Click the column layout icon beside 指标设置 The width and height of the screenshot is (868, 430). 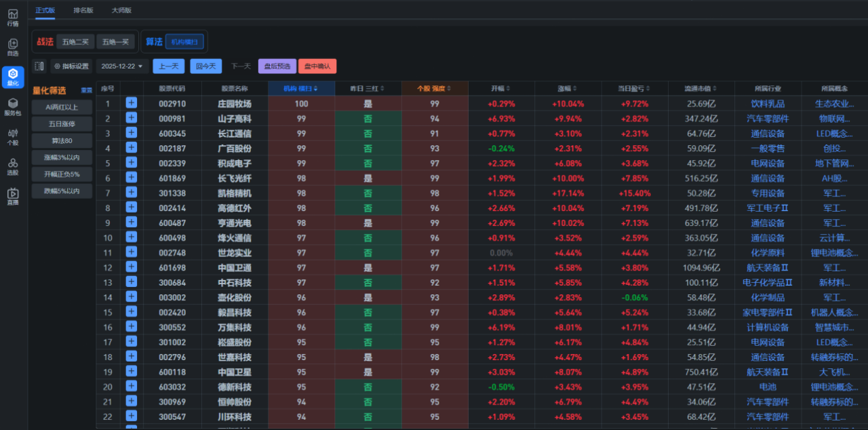(x=39, y=66)
